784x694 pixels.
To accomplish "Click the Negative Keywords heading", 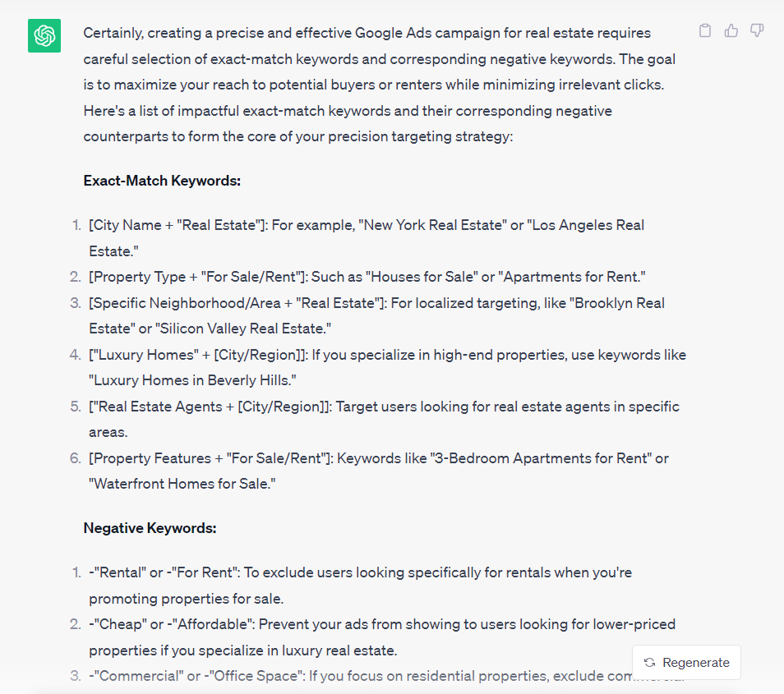I will (x=150, y=528).
